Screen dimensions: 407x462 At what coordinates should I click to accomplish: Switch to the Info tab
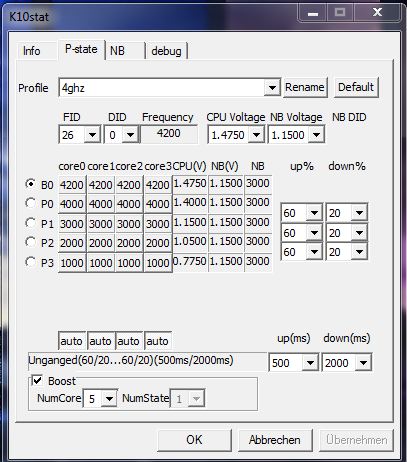point(36,51)
